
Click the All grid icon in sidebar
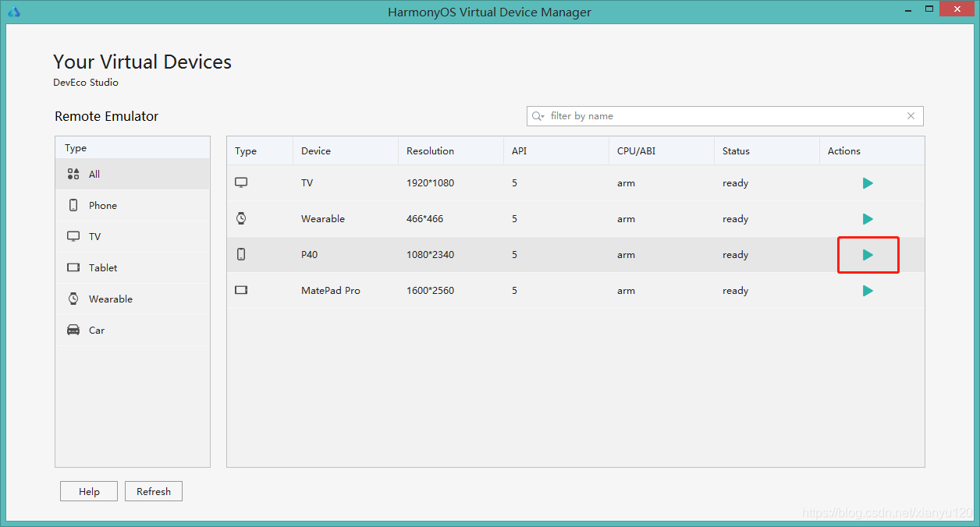[x=73, y=174]
